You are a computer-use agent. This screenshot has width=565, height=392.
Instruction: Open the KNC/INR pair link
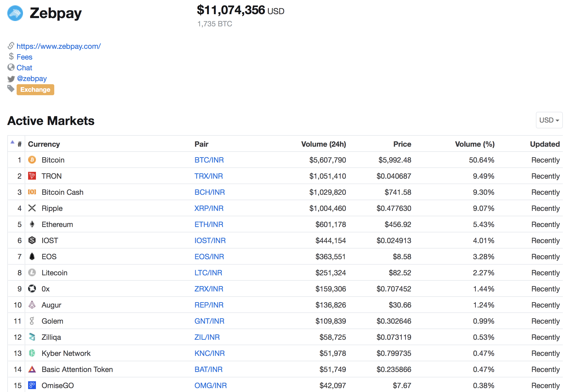(209, 353)
